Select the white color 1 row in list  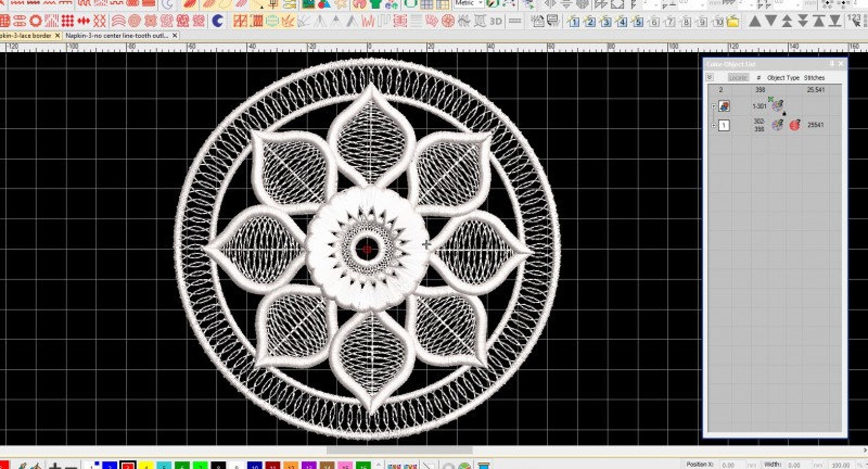pyautogui.click(x=775, y=125)
